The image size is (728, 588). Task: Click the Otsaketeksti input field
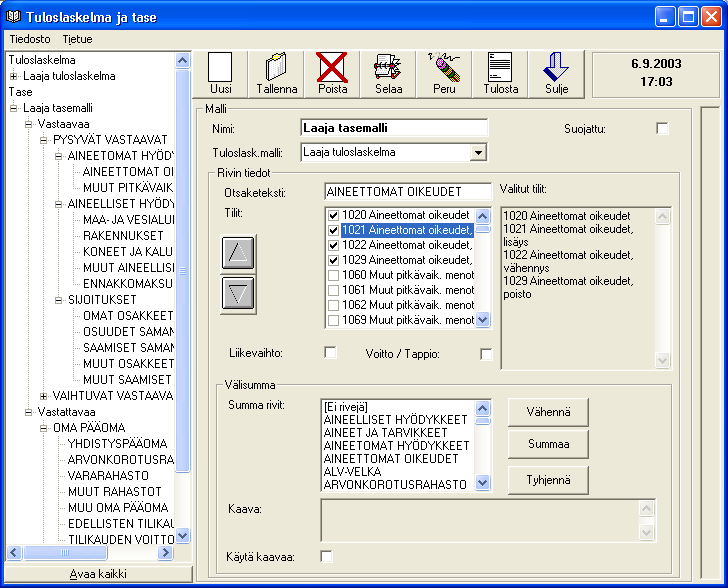(x=408, y=191)
